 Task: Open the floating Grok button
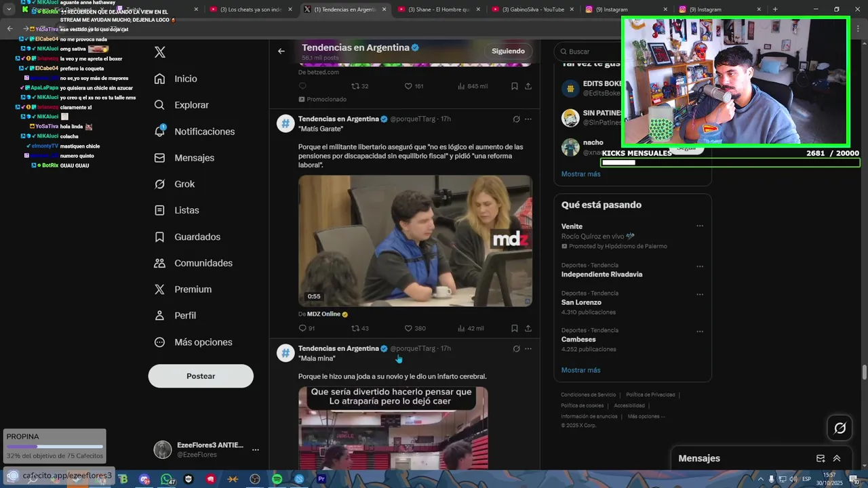click(x=840, y=428)
